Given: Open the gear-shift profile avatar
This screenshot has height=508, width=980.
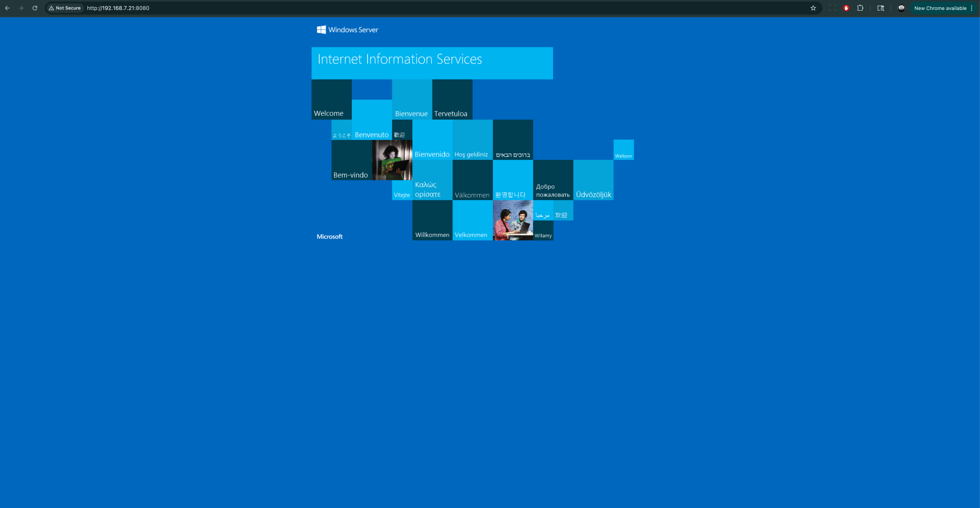Looking at the screenshot, I should [x=901, y=8].
